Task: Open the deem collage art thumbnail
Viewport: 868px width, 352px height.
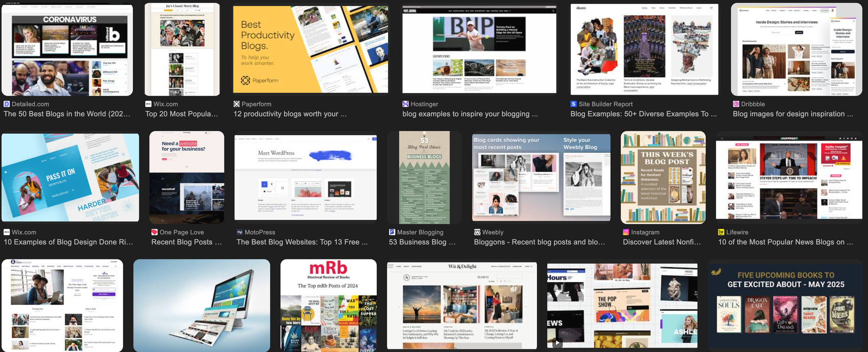Action: click(x=644, y=49)
